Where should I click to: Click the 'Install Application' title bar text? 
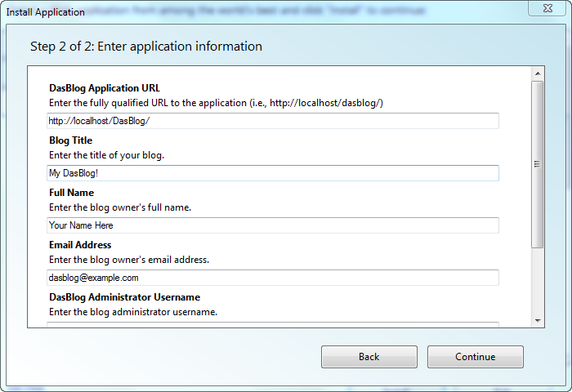(x=45, y=12)
